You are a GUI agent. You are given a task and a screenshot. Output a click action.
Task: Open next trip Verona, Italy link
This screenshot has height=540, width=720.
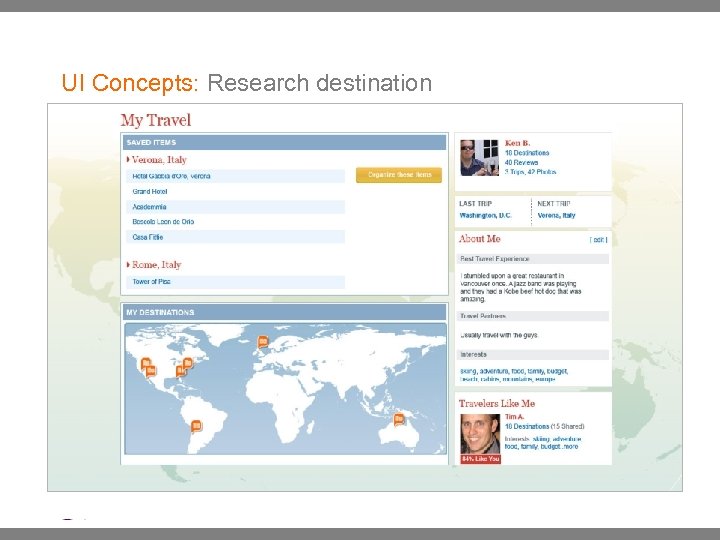[556, 215]
